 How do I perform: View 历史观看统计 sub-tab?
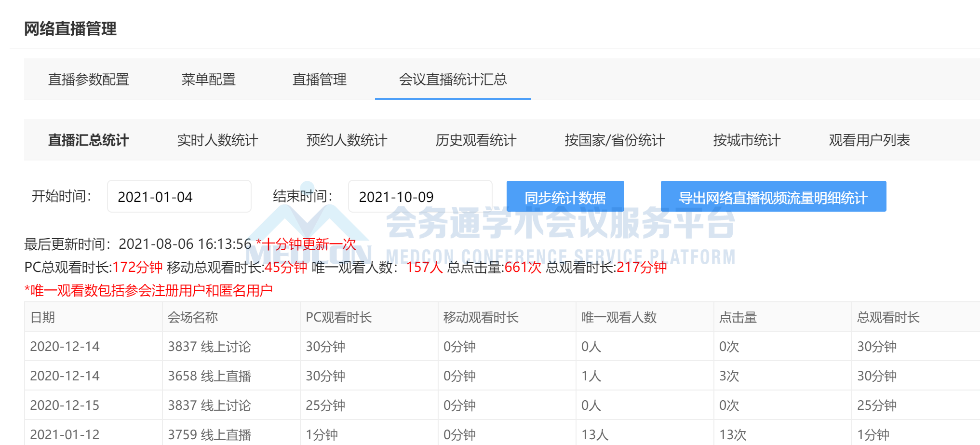coord(476,140)
